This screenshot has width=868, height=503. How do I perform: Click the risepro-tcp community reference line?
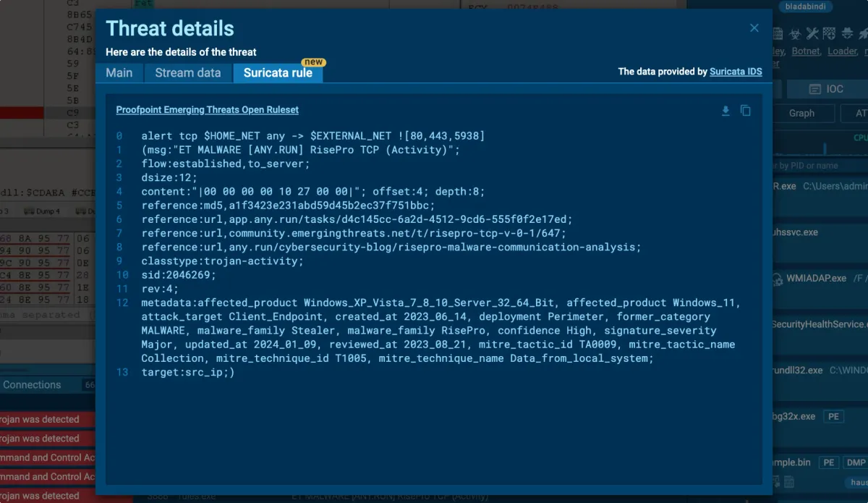[x=354, y=234]
